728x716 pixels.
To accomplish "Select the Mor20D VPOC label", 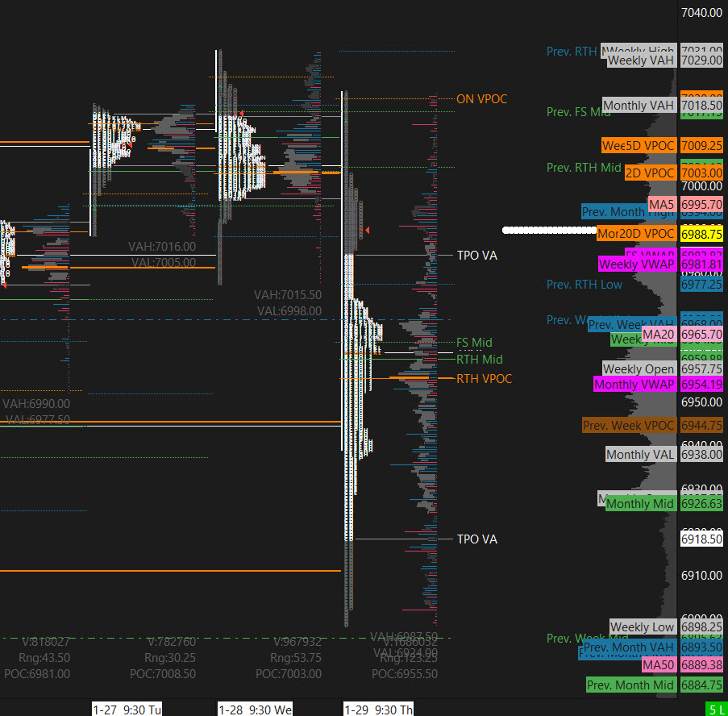I will 636,234.
